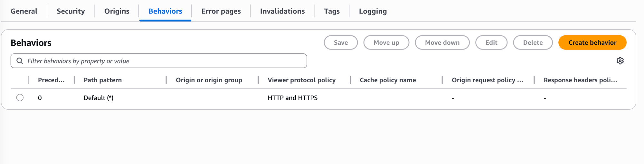The height and width of the screenshot is (164, 644).
Task: Open the Error pages tab
Action: (221, 11)
